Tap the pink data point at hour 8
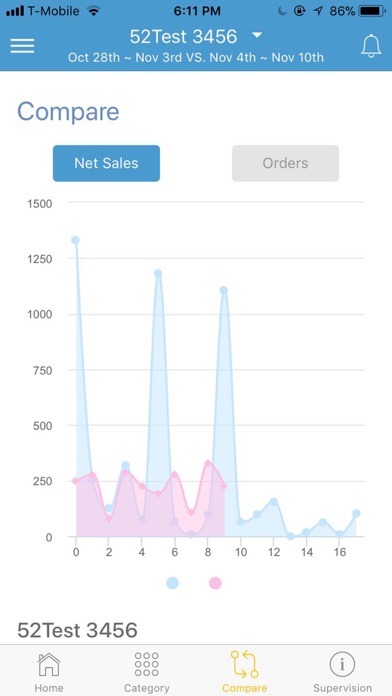 click(207, 463)
